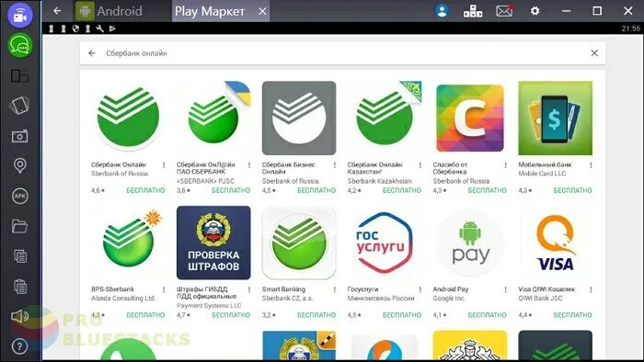Open the Мобильный банк app icon
Image resolution: width=644 pixels, height=362 pixels.
(x=556, y=119)
